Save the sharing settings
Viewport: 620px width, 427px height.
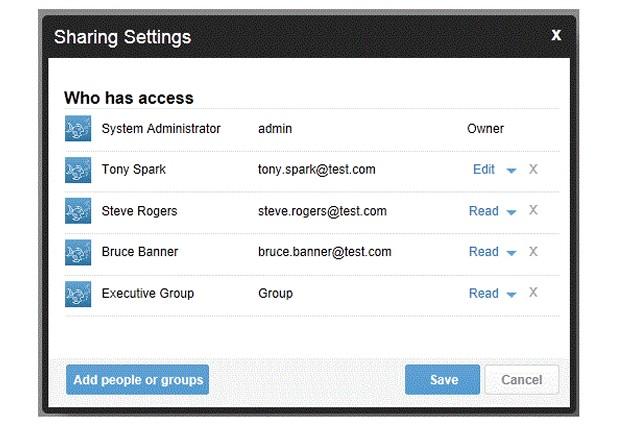click(442, 380)
